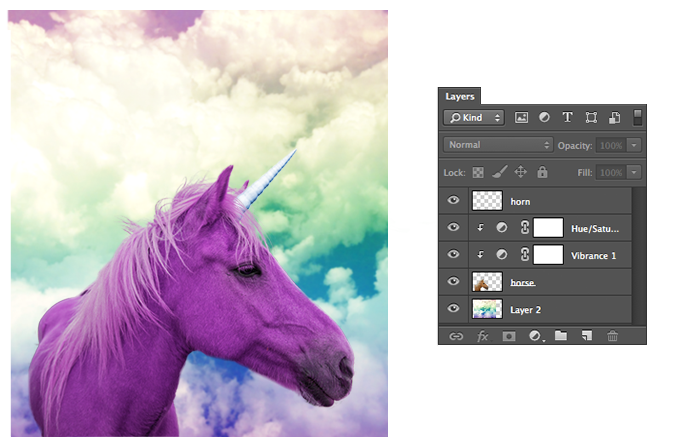690x447 pixels.
Task: Click the Opacity value field
Action: [611, 145]
